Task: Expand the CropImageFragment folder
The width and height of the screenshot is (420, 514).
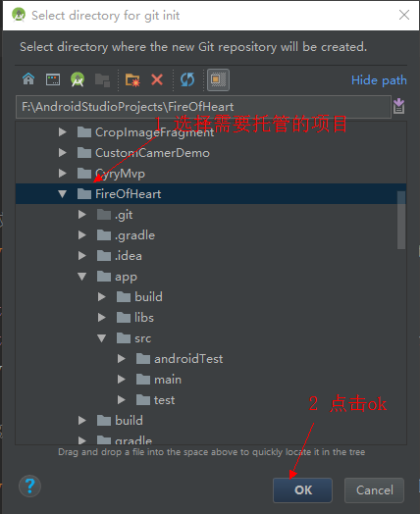Action: click(x=62, y=132)
